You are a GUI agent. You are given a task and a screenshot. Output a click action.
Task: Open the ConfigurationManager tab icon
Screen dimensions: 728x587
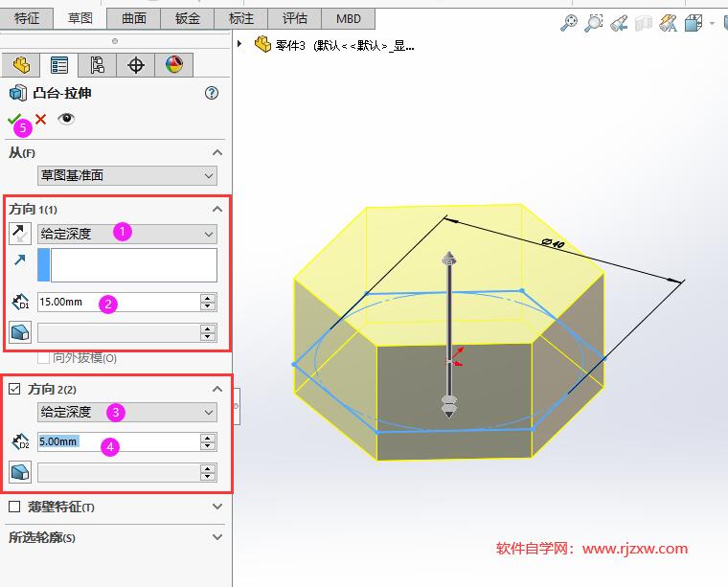click(97, 65)
